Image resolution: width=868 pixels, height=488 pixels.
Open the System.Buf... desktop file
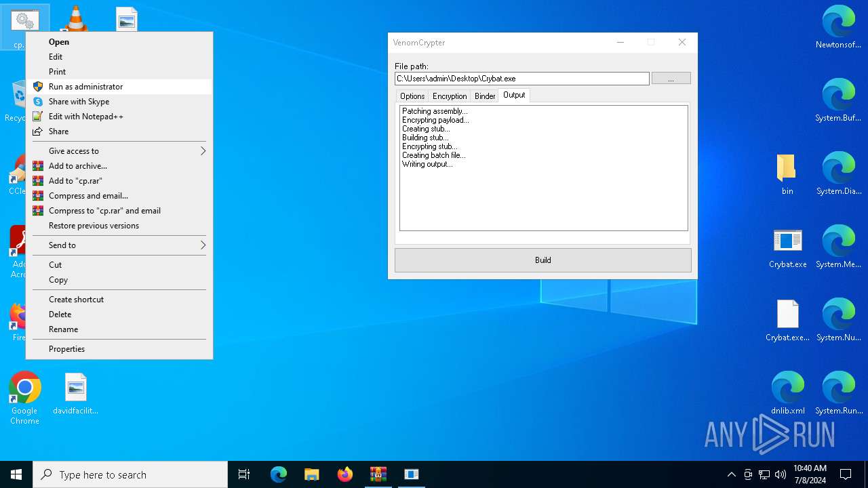(x=839, y=101)
